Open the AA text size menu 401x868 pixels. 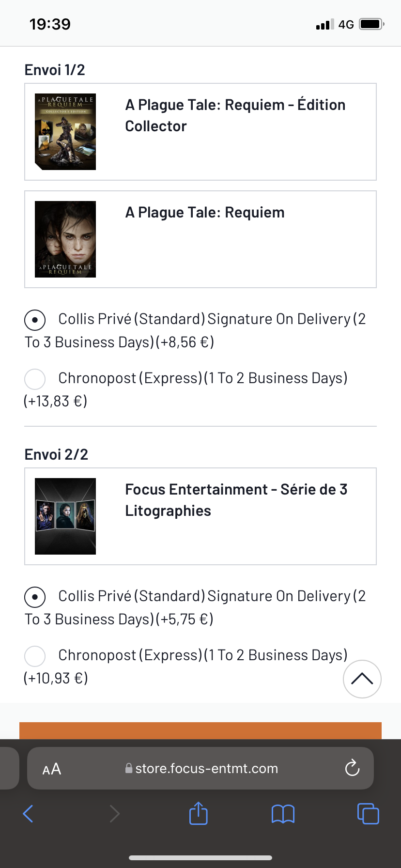[x=52, y=769]
